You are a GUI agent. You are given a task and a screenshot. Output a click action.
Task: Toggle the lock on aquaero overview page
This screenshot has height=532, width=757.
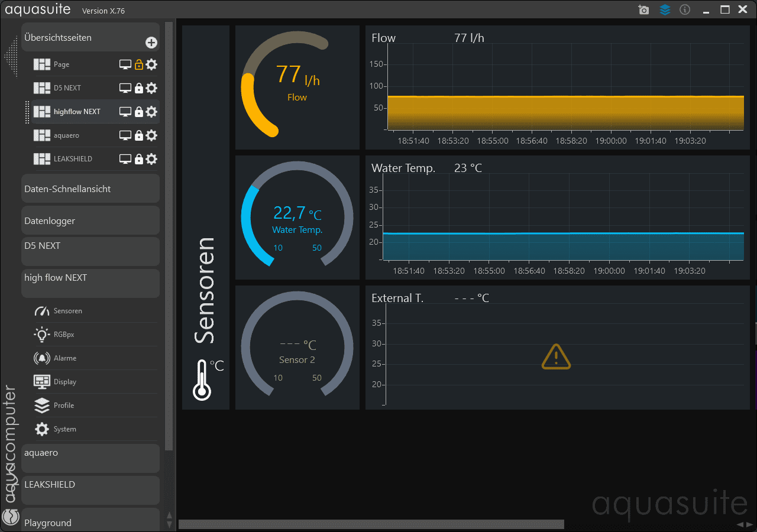tap(138, 135)
